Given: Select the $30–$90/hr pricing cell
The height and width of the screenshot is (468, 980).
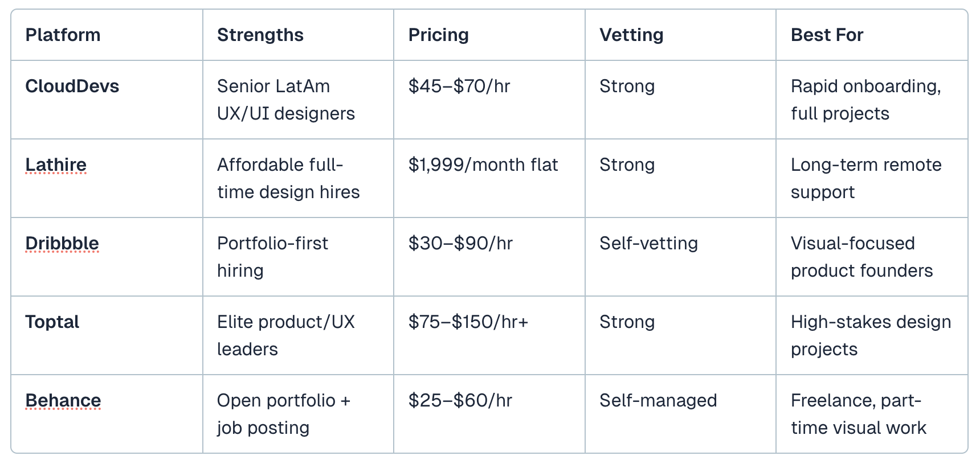Looking at the screenshot, I should coord(460,243).
